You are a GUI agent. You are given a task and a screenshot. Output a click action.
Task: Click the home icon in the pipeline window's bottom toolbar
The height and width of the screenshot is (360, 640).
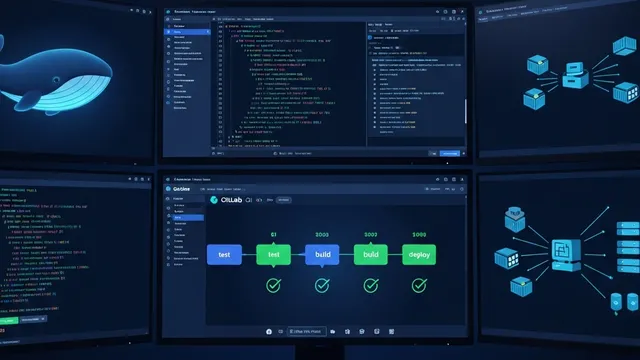269,331
